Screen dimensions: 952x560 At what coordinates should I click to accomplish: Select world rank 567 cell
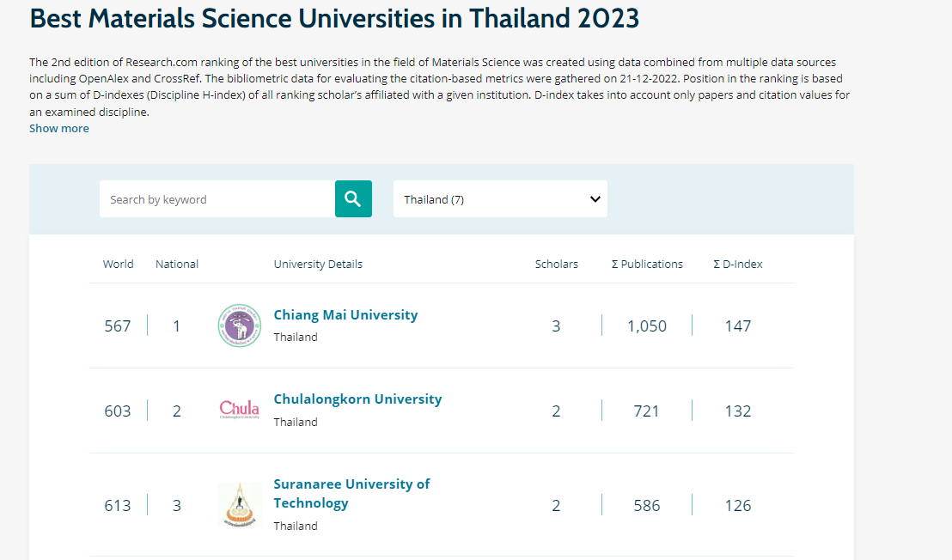tap(117, 326)
